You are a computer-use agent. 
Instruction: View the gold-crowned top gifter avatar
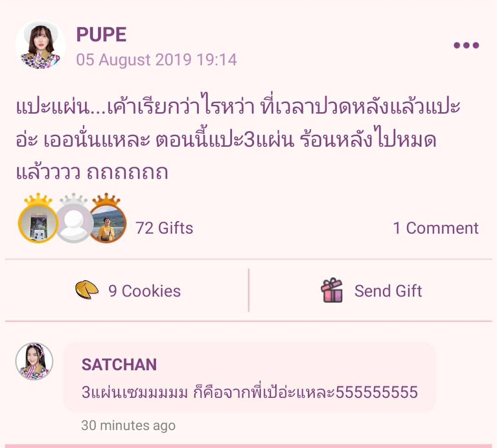38,224
